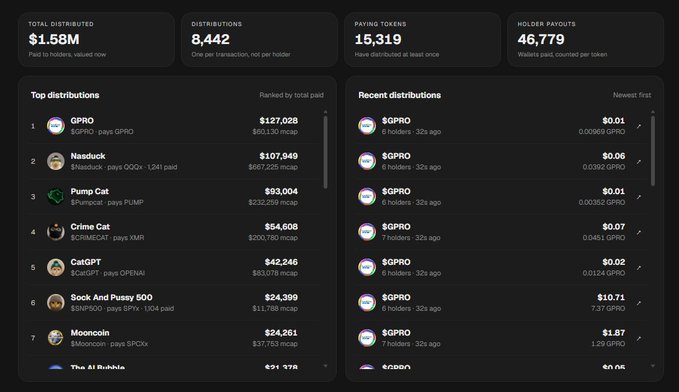Open external link for the 0.0392 GPRO payout
The width and height of the screenshot is (679, 392).
point(639,162)
